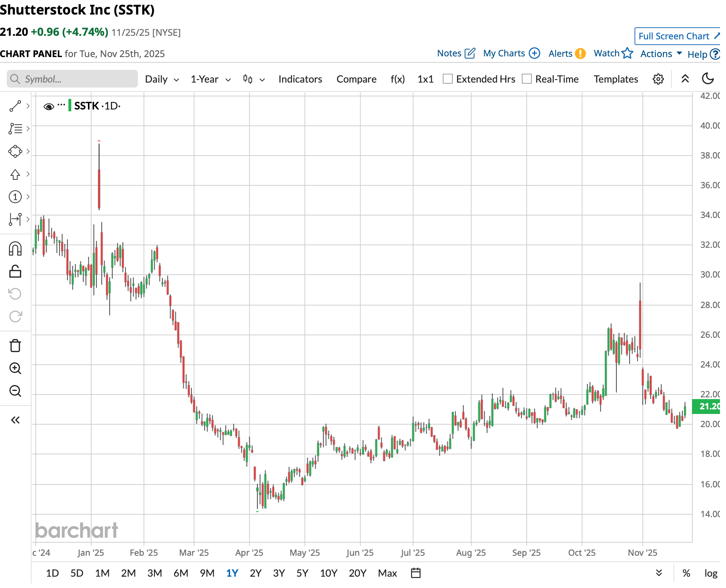The width and height of the screenshot is (726, 588).
Task: Open the date range calendar icon
Action: tap(415, 573)
